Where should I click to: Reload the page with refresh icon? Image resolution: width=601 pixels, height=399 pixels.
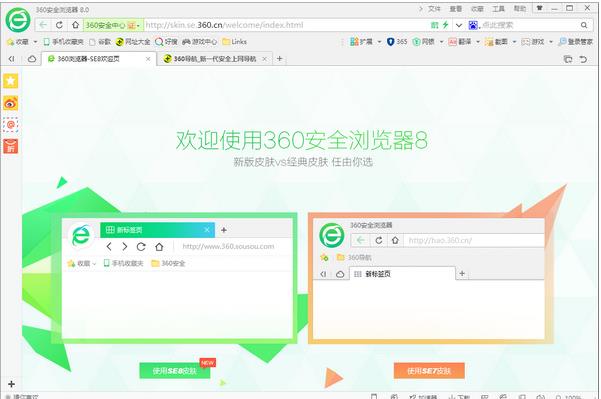click(59, 25)
